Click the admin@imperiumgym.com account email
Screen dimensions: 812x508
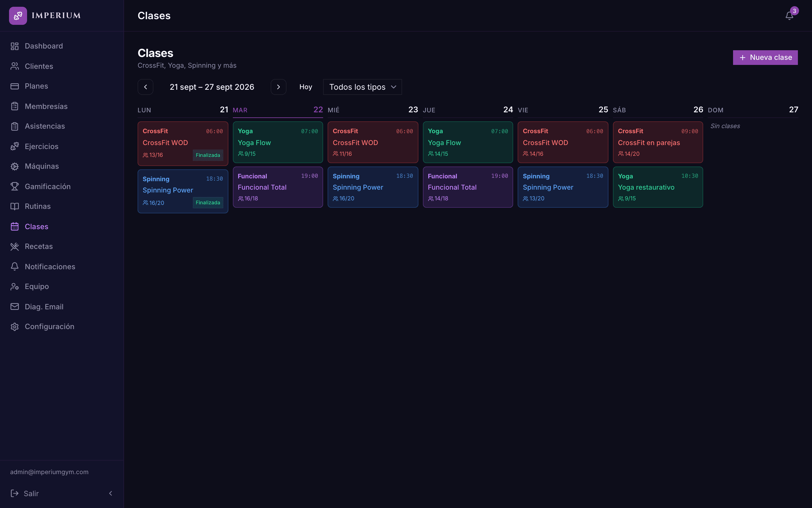click(49, 472)
